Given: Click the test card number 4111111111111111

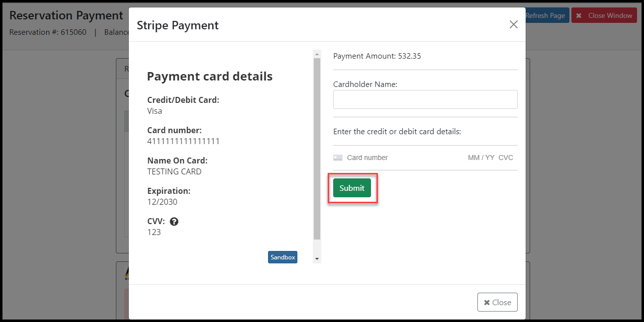Looking at the screenshot, I should coord(184,141).
